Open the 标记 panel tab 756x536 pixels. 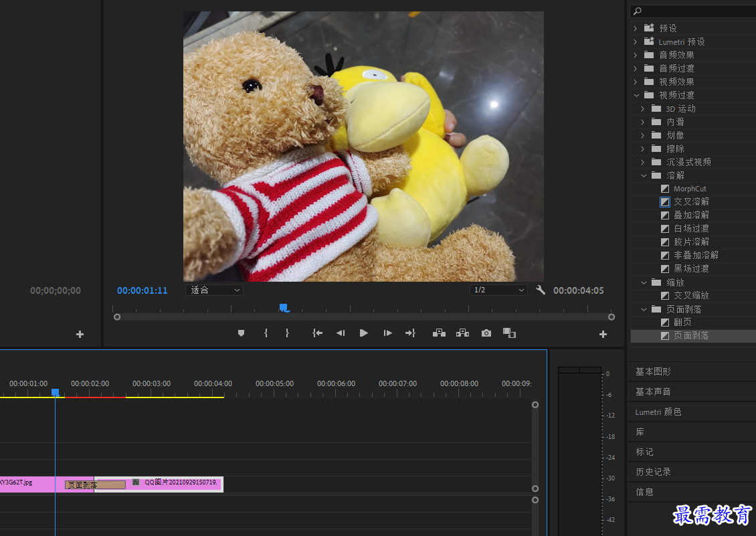click(x=644, y=452)
